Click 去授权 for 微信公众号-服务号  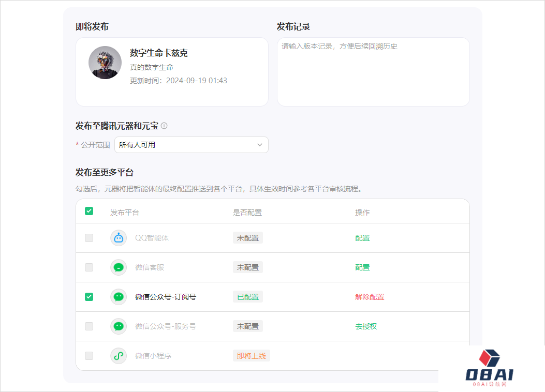pos(366,326)
